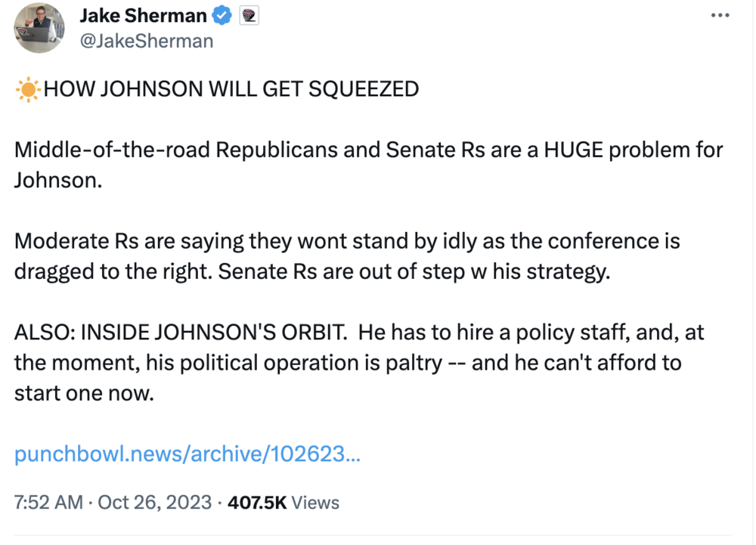Open the punchbowl.news archive link
The width and height of the screenshot is (756, 545).
[187, 455]
